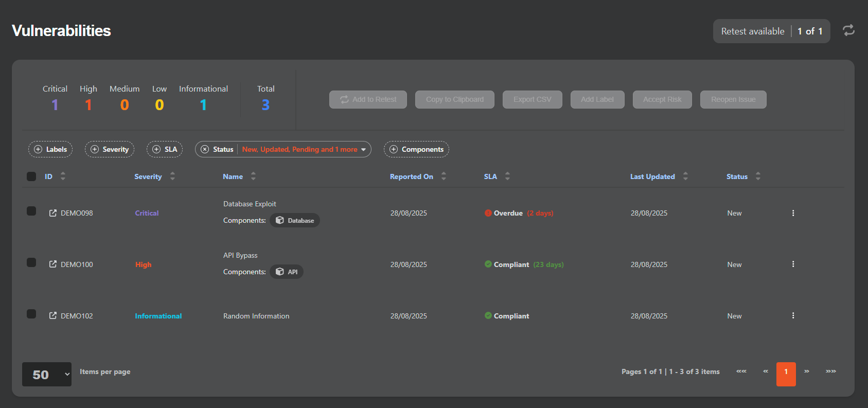Open DEMO100 external link icon

tap(53, 264)
